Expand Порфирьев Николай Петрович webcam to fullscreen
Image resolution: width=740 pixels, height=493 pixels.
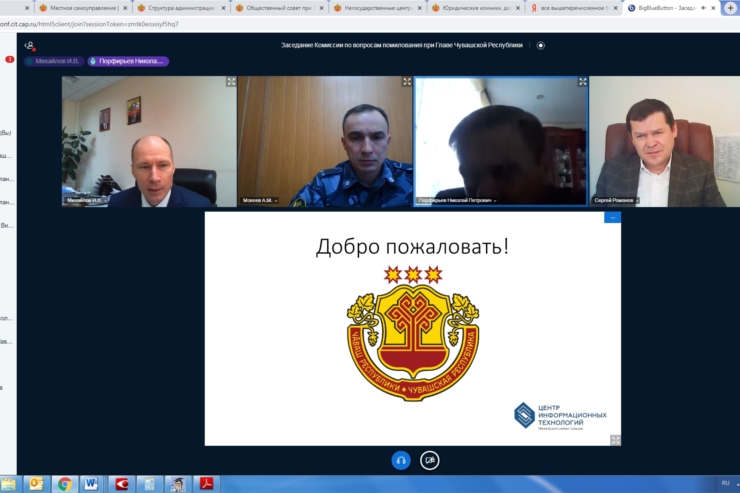(583, 82)
